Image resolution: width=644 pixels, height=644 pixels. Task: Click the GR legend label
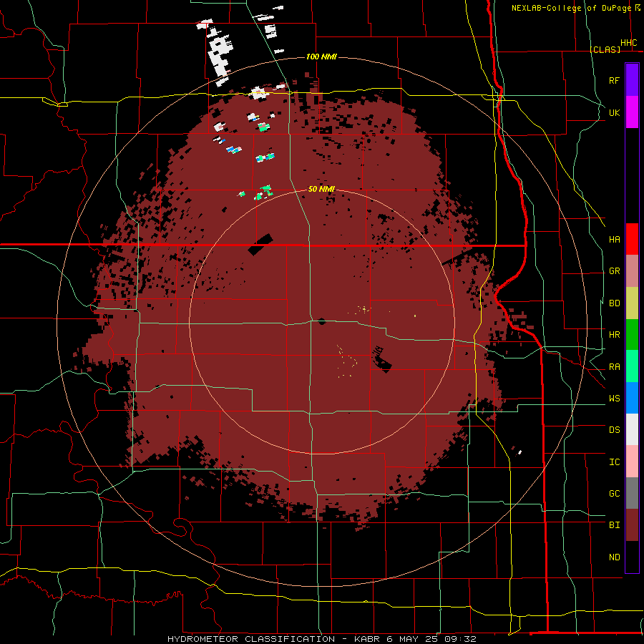pyautogui.click(x=614, y=271)
